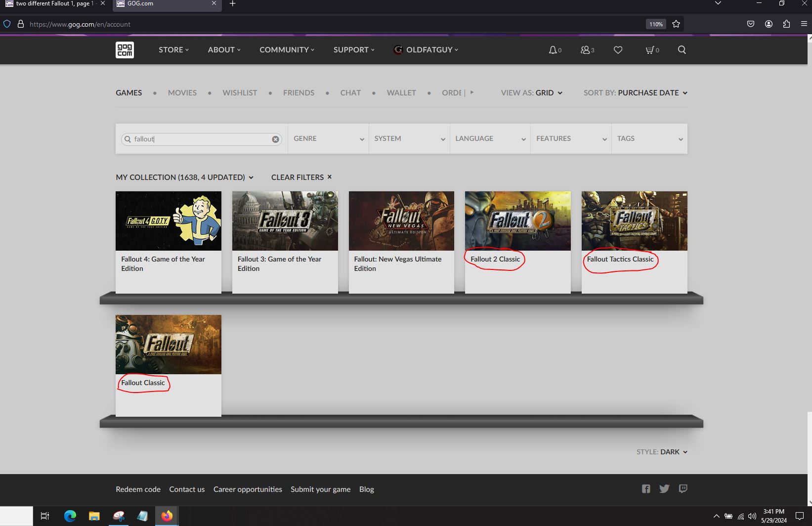The image size is (812, 526).
Task: Open the SYSTEM filter dropdown
Action: (409, 139)
